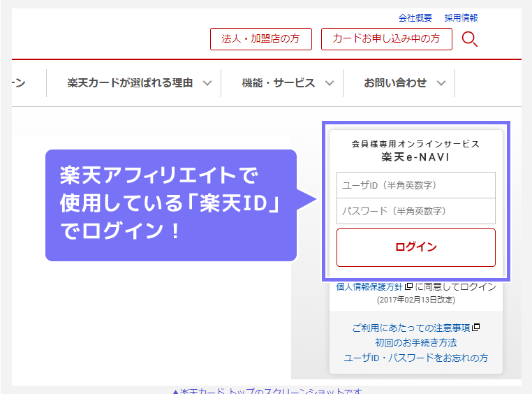Expand the 機能・サービス dropdown arrow
This screenshot has height=394, width=532.
point(330,83)
